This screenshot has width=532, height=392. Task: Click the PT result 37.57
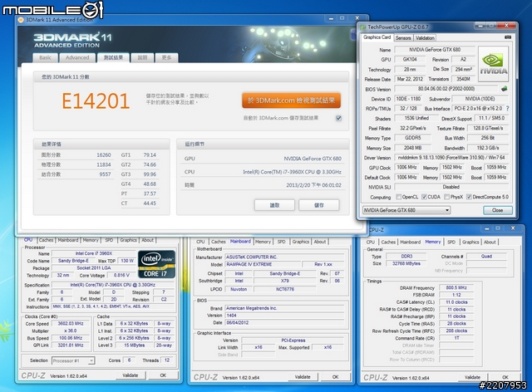[x=150, y=194]
